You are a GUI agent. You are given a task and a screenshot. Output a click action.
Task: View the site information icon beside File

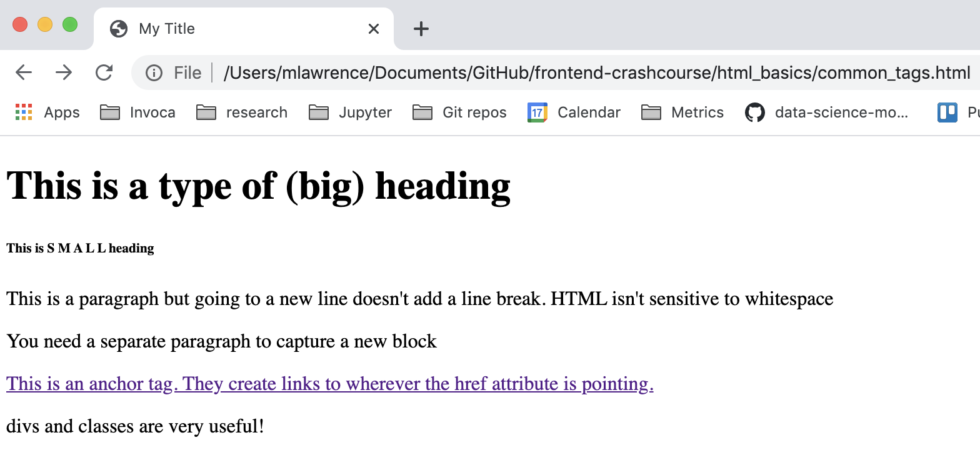pos(154,73)
